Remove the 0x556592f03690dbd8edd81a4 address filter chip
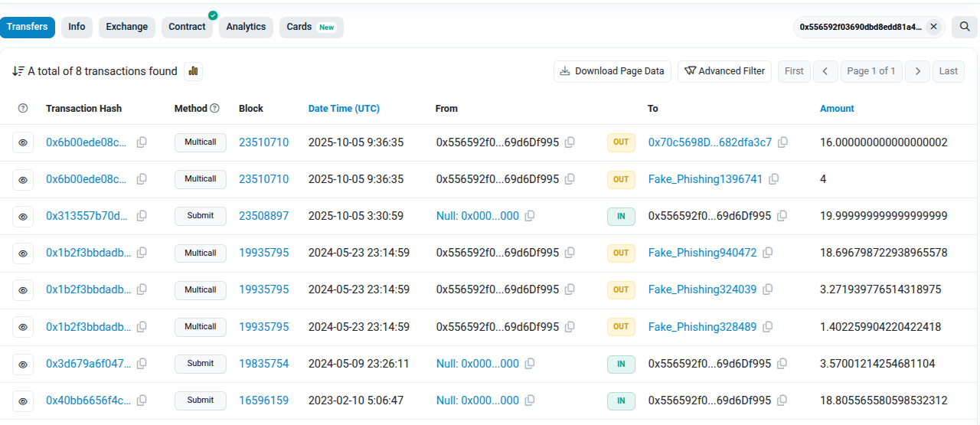The image size is (980, 425). pyautogui.click(x=933, y=27)
